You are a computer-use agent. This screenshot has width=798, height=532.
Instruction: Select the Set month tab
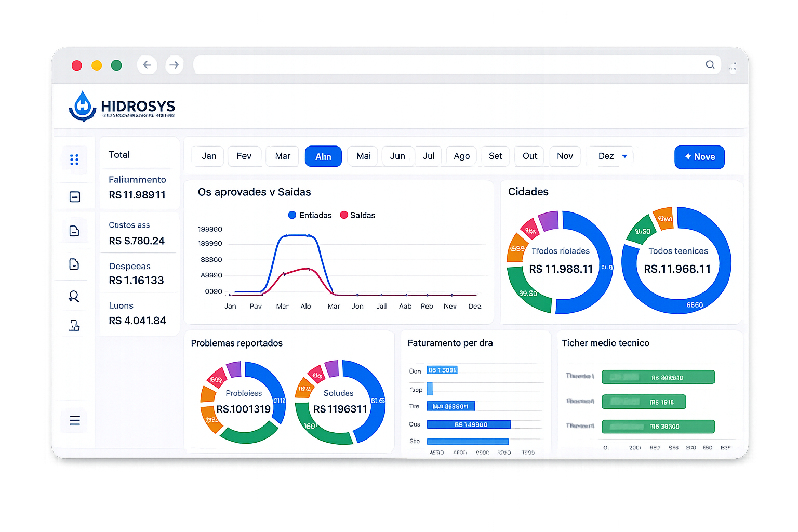click(x=496, y=156)
